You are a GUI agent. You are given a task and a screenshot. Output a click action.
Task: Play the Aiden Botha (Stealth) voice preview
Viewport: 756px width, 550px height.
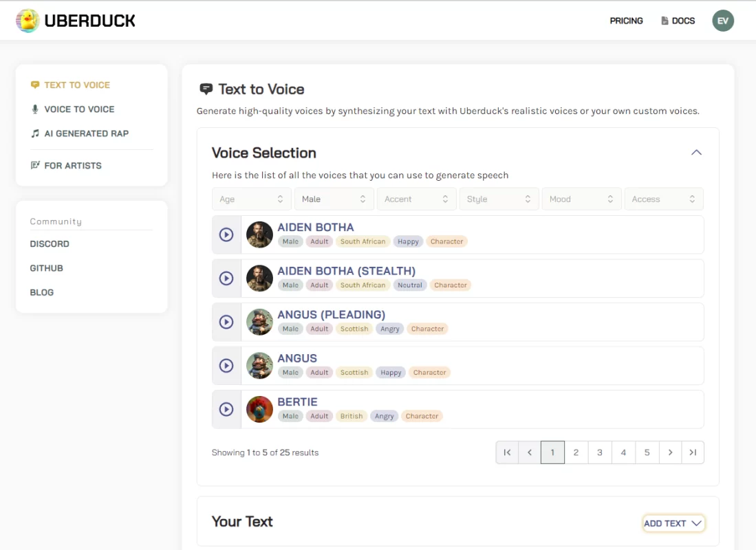click(x=226, y=278)
